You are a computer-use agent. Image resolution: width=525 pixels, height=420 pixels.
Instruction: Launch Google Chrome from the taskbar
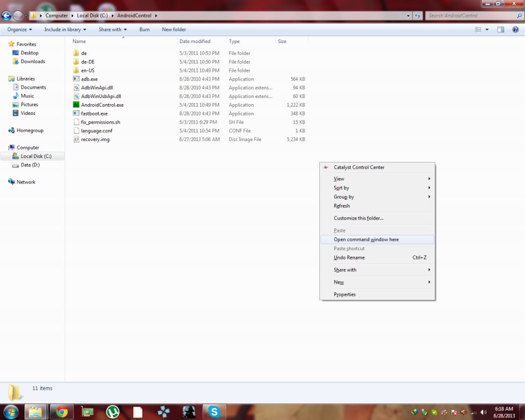click(x=62, y=412)
